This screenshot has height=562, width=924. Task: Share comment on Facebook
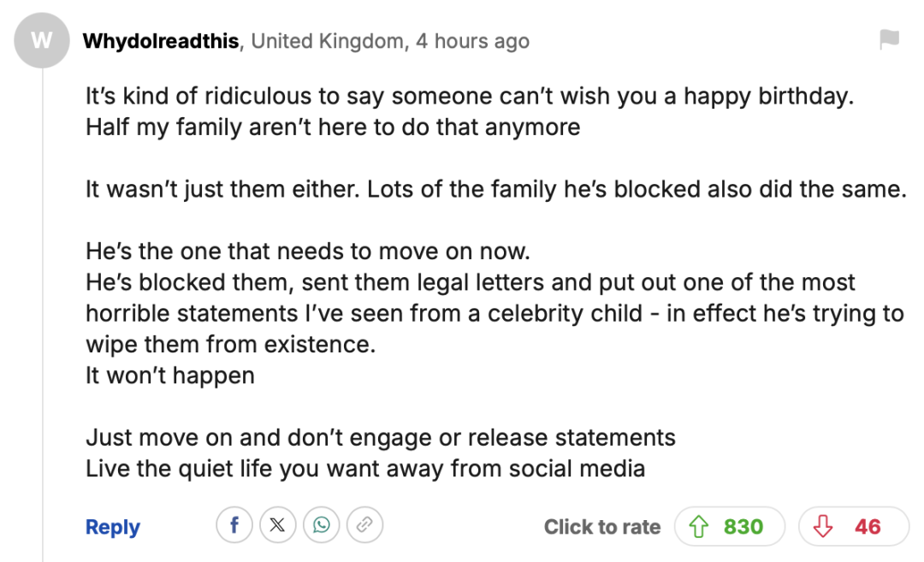point(234,525)
